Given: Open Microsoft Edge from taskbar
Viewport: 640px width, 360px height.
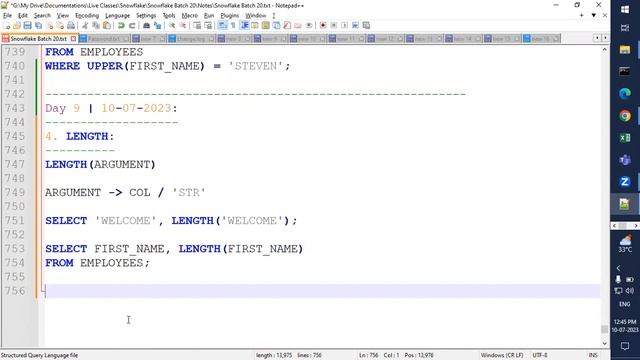Looking at the screenshot, I should tap(625, 94).
